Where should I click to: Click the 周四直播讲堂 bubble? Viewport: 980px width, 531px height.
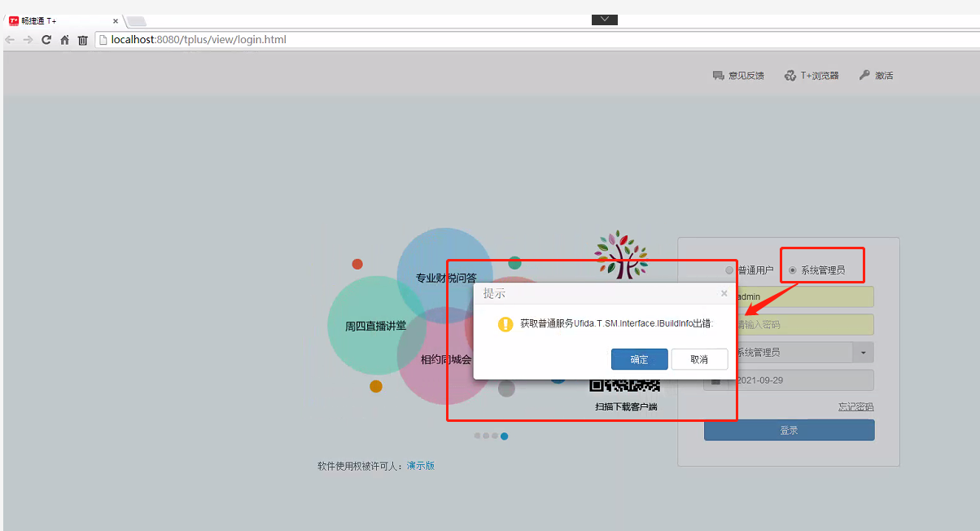point(374,325)
